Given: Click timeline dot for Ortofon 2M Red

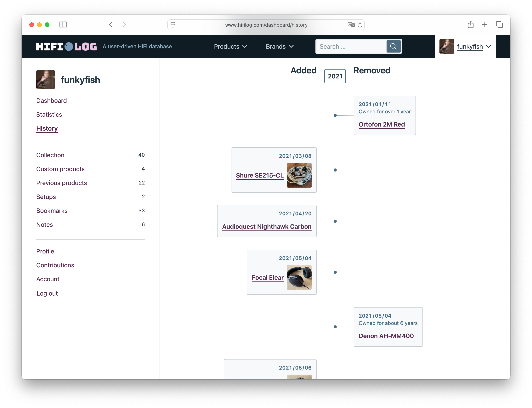Looking at the screenshot, I should [x=335, y=115].
